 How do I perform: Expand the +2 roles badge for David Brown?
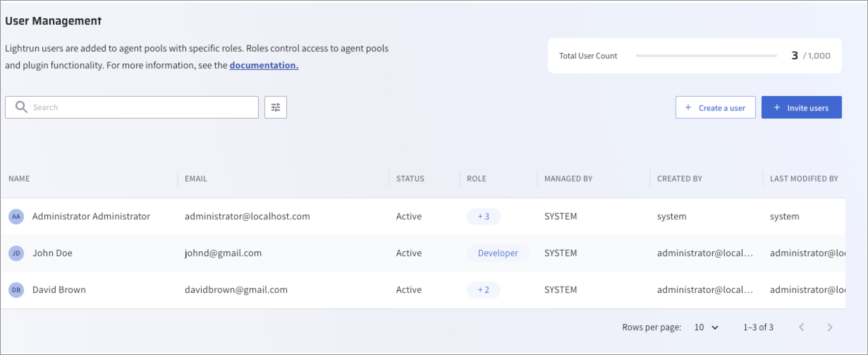(483, 290)
